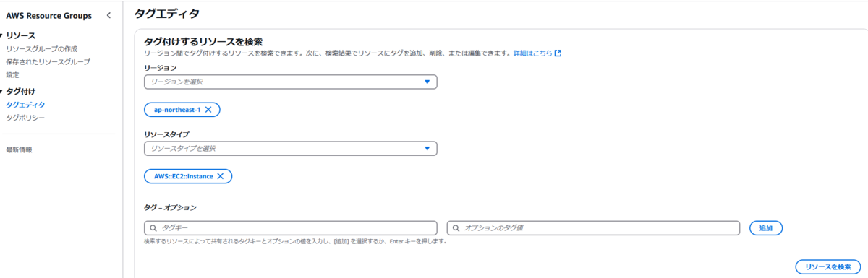868x278 pixels.
Task: Click the タグ付けするリソースを検索 heading
Action: 203,41
